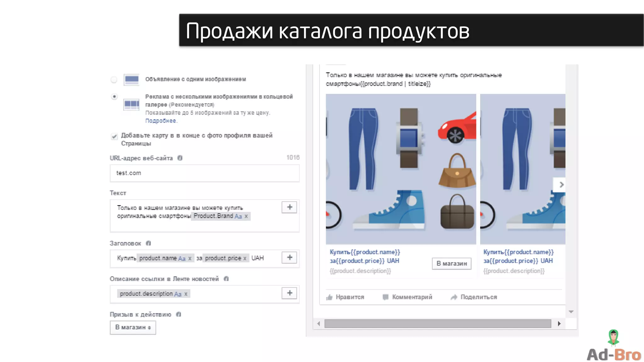
Task: Click info icon next to URL-адрес веб-сайта
Action: [180, 158]
